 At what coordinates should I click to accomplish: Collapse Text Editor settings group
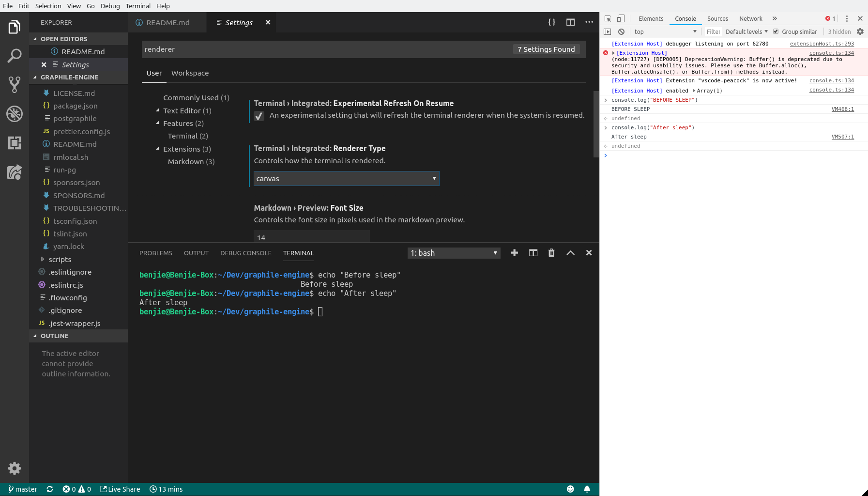point(158,110)
